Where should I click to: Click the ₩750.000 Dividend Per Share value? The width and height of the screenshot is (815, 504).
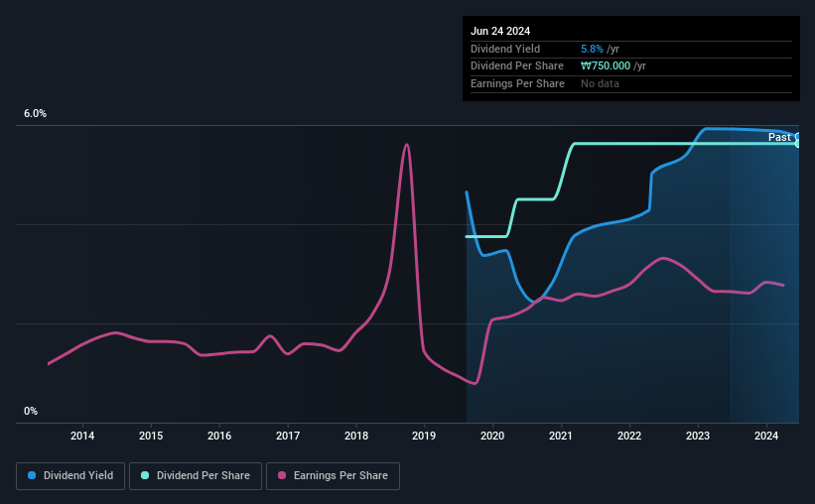point(606,66)
